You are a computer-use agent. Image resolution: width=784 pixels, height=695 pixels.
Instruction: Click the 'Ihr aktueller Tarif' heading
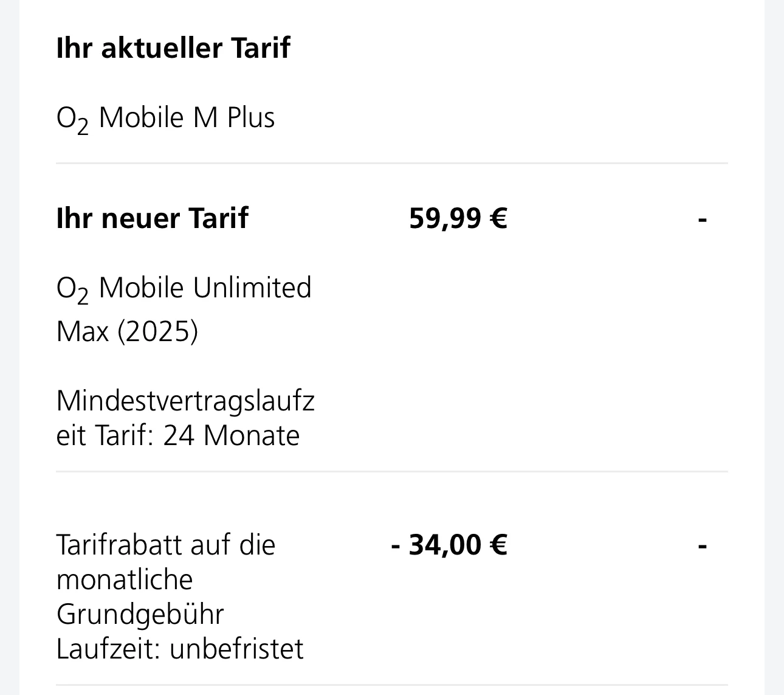[x=173, y=47]
